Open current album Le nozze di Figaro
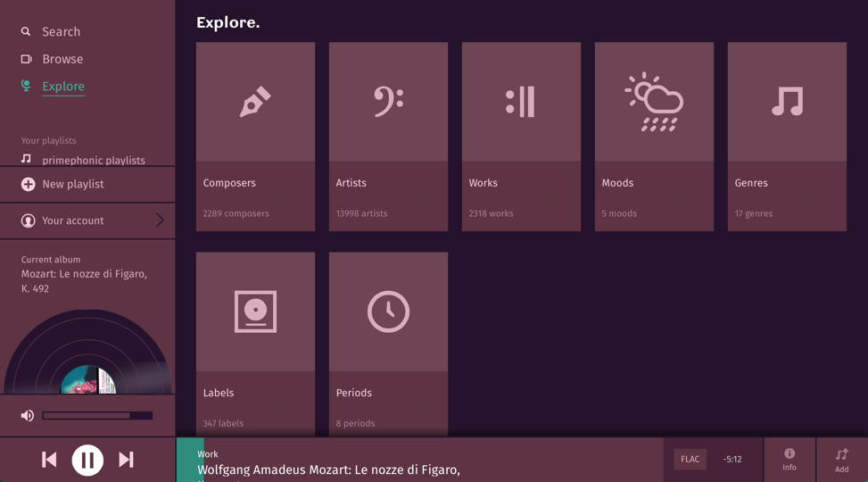This screenshot has width=868, height=482. [x=84, y=281]
